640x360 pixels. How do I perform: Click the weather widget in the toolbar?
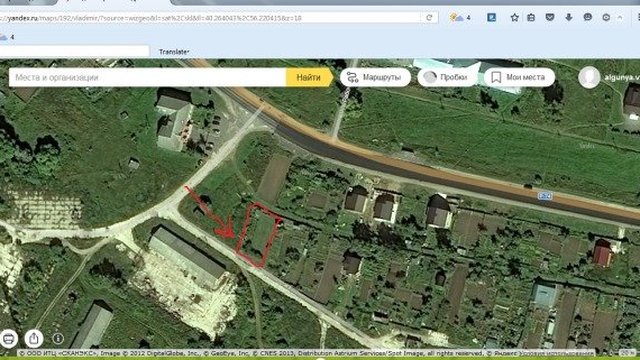pos(460,18)
